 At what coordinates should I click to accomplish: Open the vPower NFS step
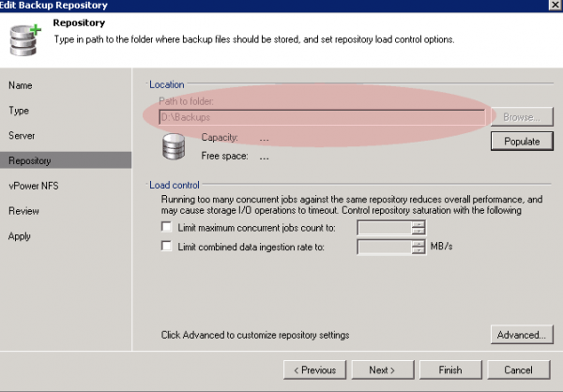(x=32, y=186)
